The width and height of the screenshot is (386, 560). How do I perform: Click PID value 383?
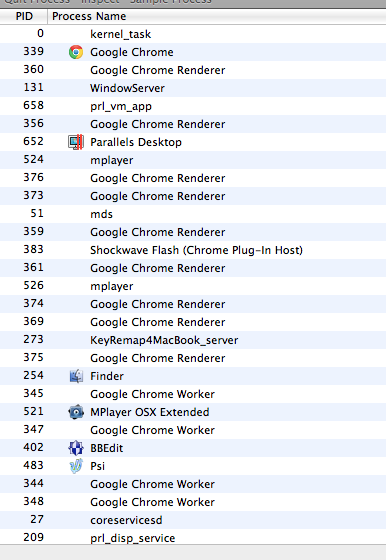click(34, 249)
